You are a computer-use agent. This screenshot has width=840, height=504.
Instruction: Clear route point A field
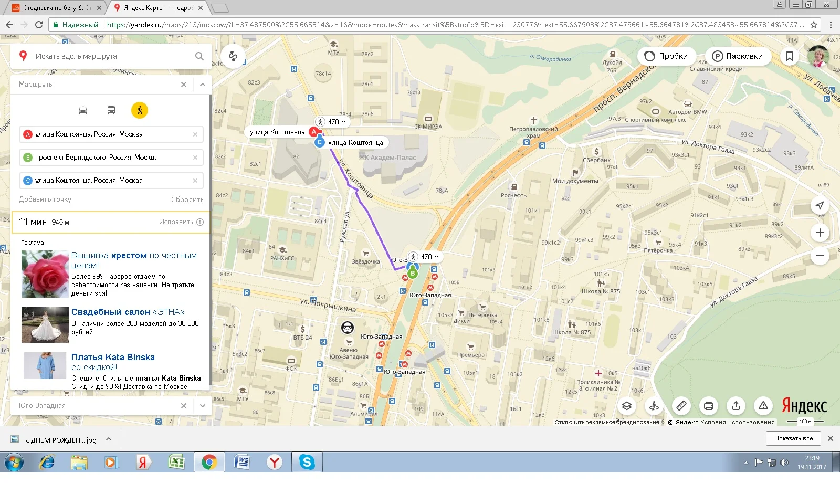195,134
